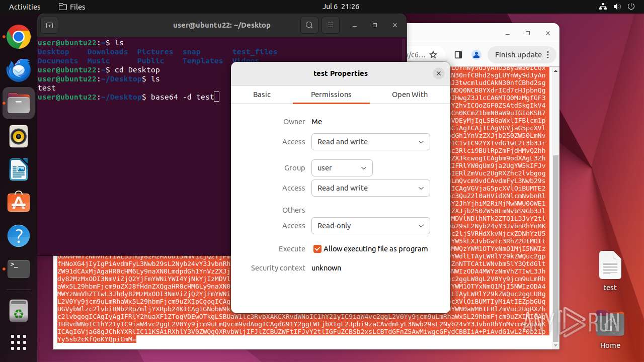Click the terminal new tab icon
This screenshot has width=644, height=362.
click(x=49, y=25)
